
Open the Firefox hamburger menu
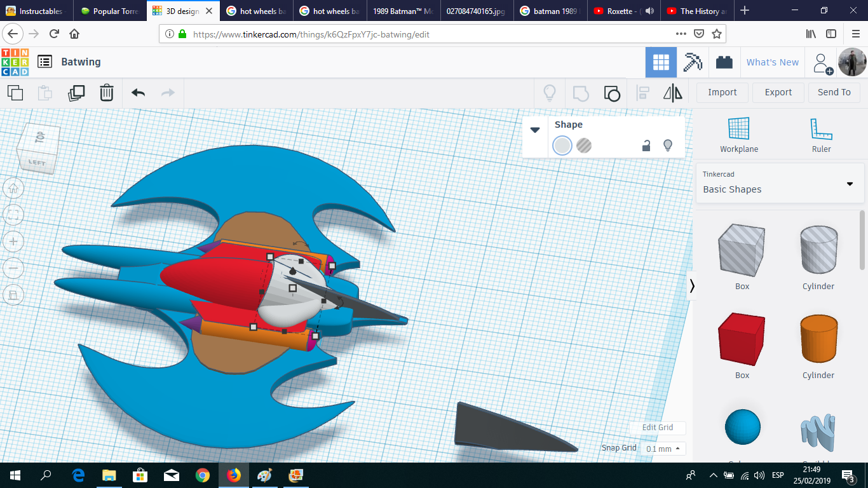coord(855,34)
